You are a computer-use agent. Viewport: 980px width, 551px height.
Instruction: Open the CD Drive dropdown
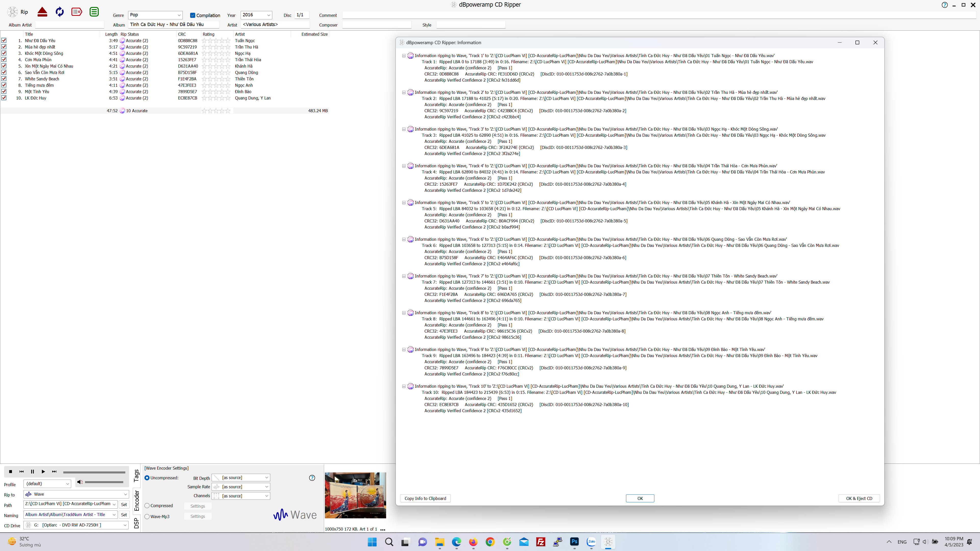pyautogui.click(x=125, y=525)
